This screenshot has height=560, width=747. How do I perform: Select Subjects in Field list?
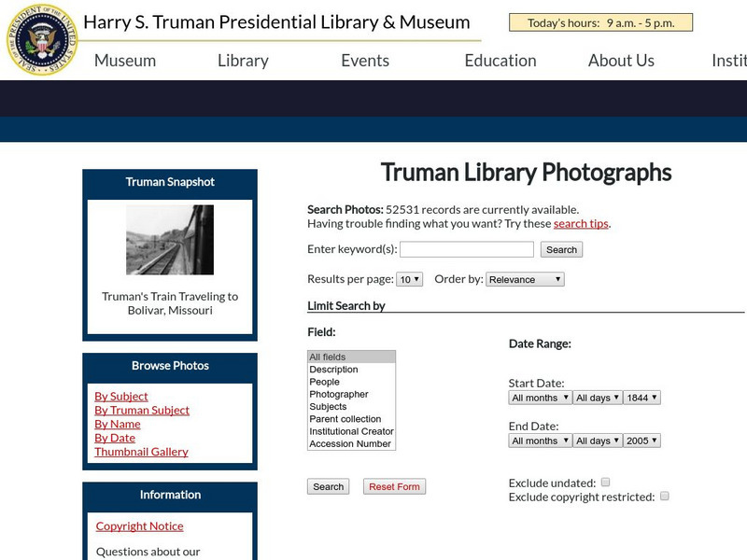click(x=352, y=406)
